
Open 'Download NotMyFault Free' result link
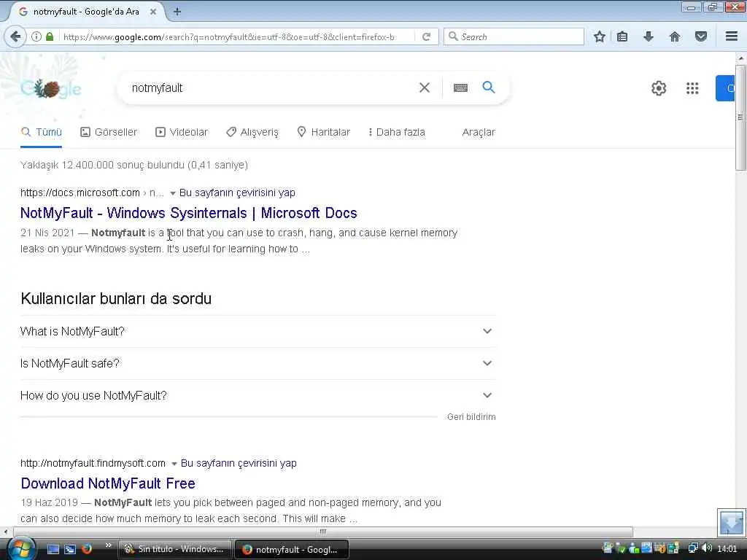tap(108, 483)
